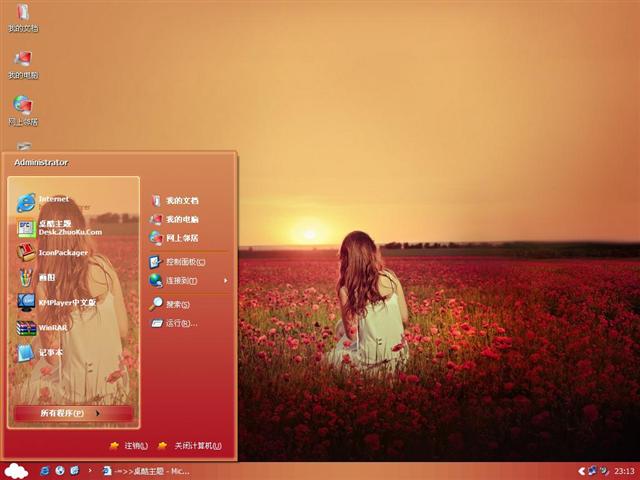Open 记事本 notepad from the Start menu
Screen dimensions: 640x480
(41, 352)
